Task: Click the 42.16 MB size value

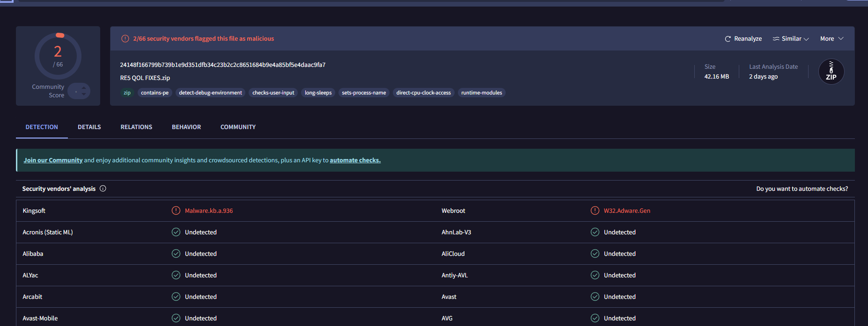Action: tap(716, 76)
